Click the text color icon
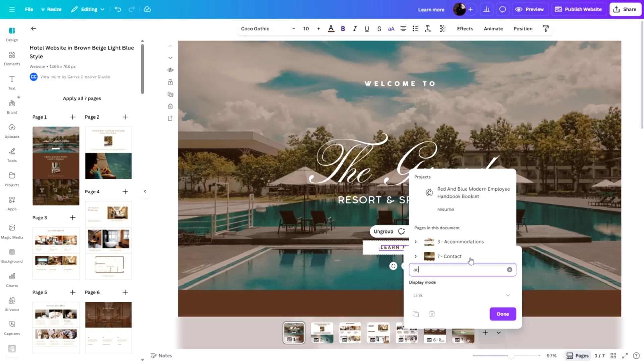644x362 pixels. point(331,29)
